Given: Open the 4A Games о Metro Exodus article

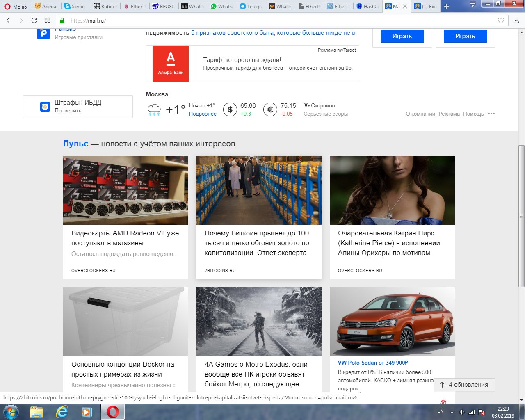Looking at the screenshot, I should 256,374.
